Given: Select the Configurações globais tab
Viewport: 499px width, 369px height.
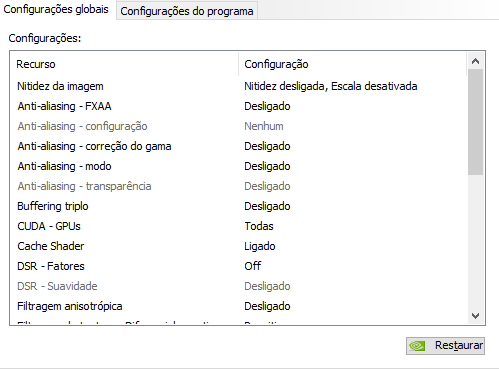Looking at the screenshot, I should (56, 9).
